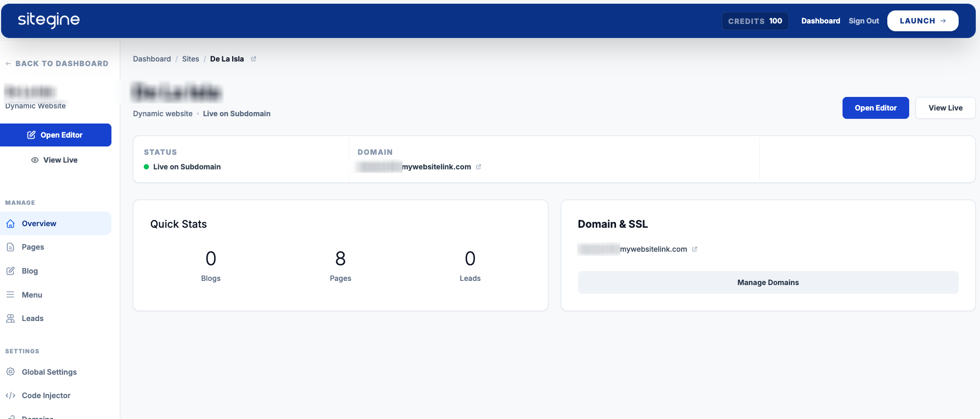The image size is (980, 419).
Task: Click View Live in the sidebar
Action: tap(56, 160)
